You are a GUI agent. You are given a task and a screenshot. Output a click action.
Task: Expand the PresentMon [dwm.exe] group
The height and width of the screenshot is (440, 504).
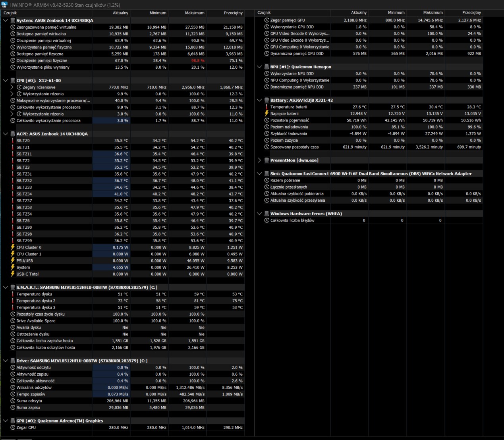coord(259,160)
